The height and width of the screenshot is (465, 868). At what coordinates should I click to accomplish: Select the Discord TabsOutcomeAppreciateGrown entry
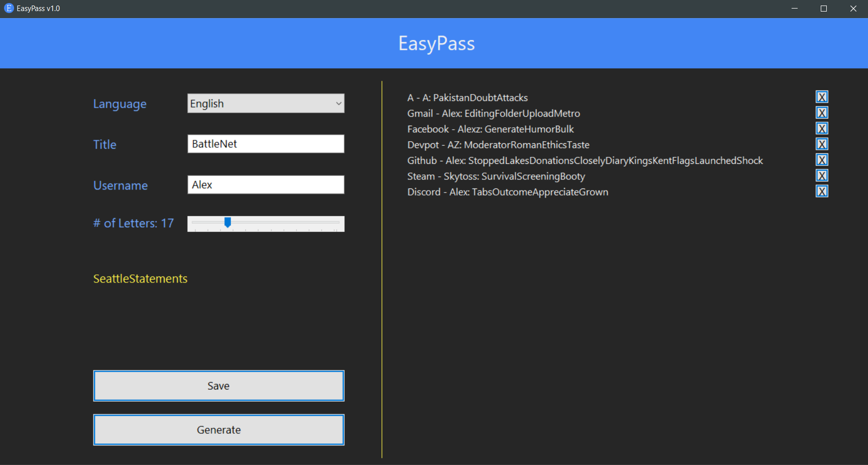(x=508, y=192)
